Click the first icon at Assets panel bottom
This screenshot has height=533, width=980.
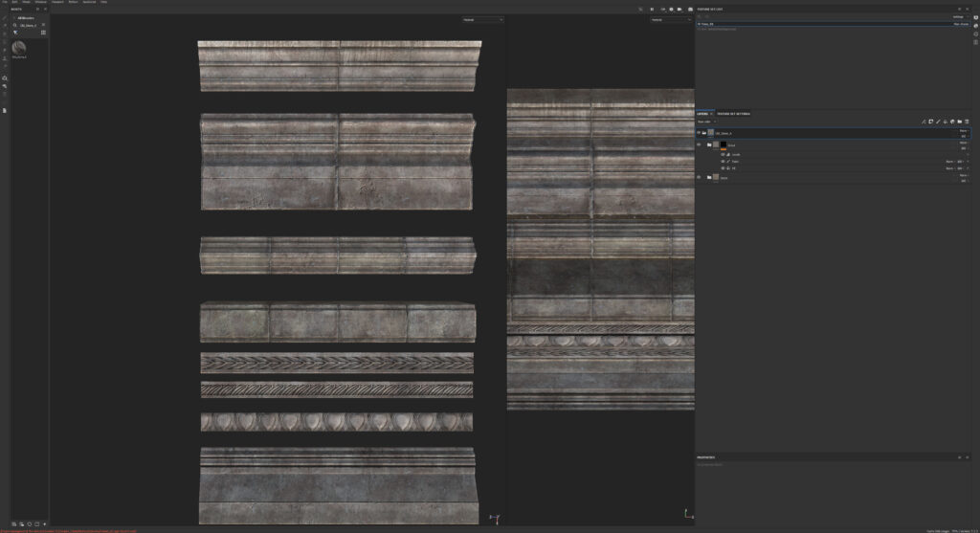coord(13,524)
